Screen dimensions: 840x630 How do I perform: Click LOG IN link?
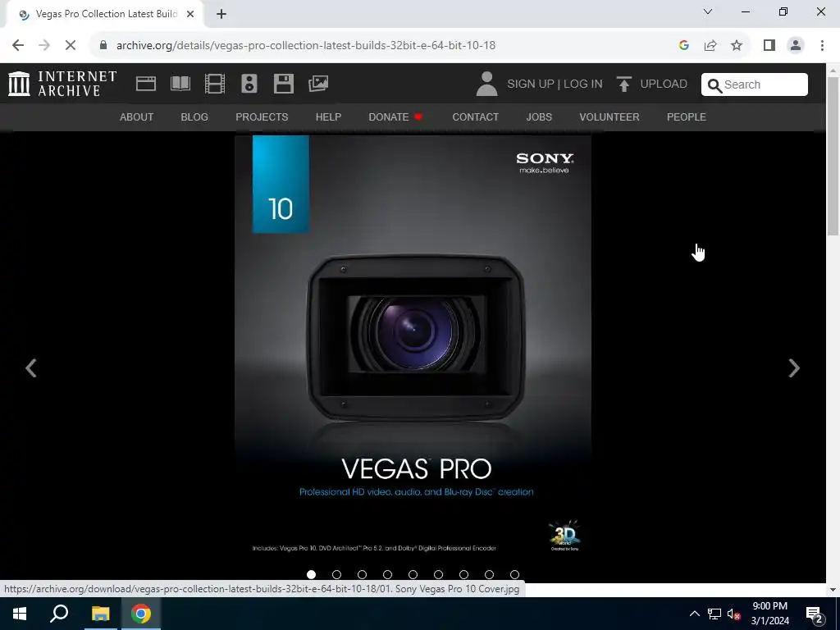click(x=583, y=84)
